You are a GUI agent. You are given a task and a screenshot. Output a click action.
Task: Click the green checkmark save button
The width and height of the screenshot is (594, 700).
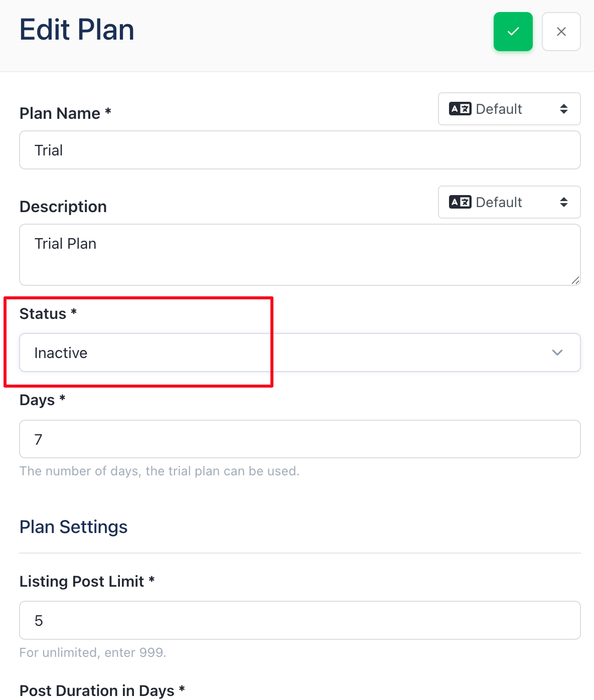[x=513, y=32]
